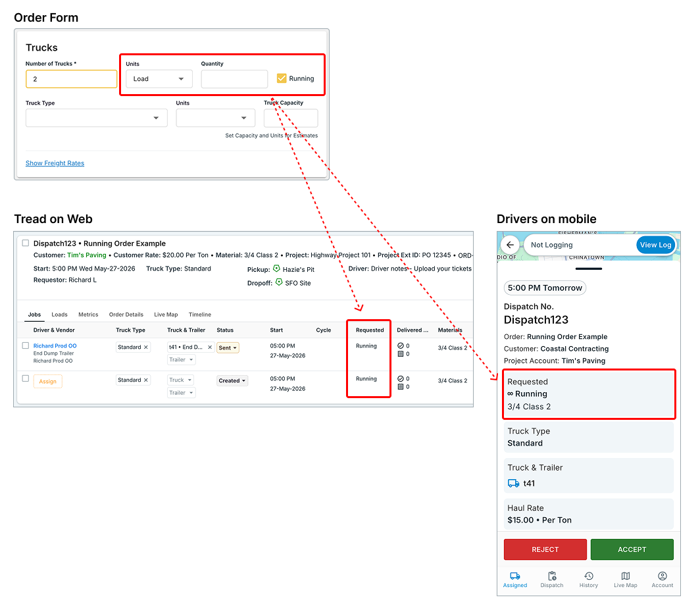Click the Truck Type Standard card on mobile
The height and width of the screenshot is (612, 700).
tap(588, 437)
